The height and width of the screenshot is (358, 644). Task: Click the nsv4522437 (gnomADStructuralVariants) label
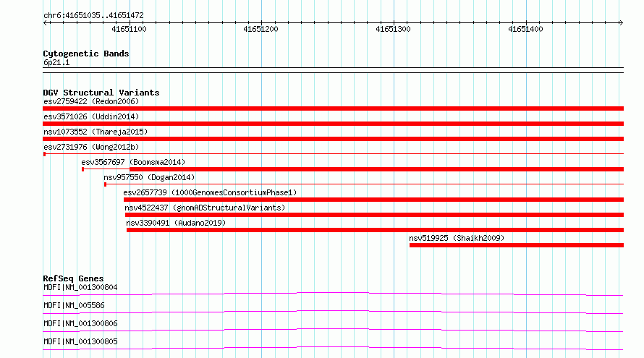pyautogui.click(x=205, y=208)
